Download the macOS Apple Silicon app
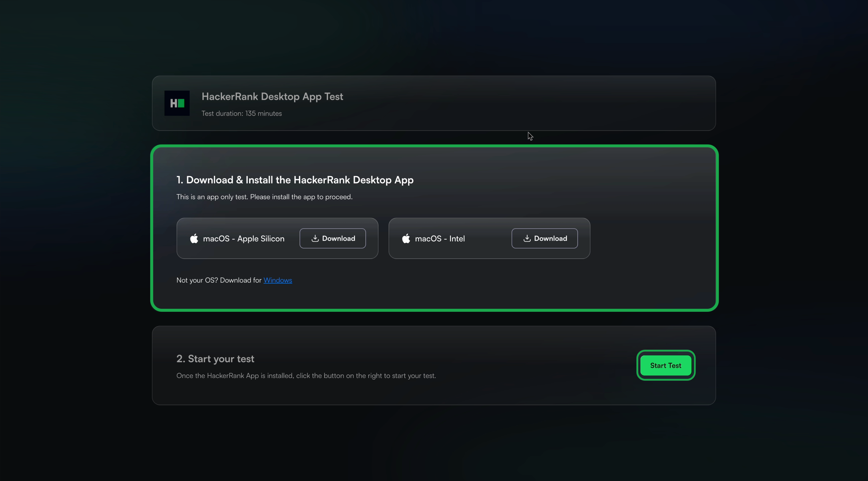Viewport: 868px width, 481px height. (332, 238)
